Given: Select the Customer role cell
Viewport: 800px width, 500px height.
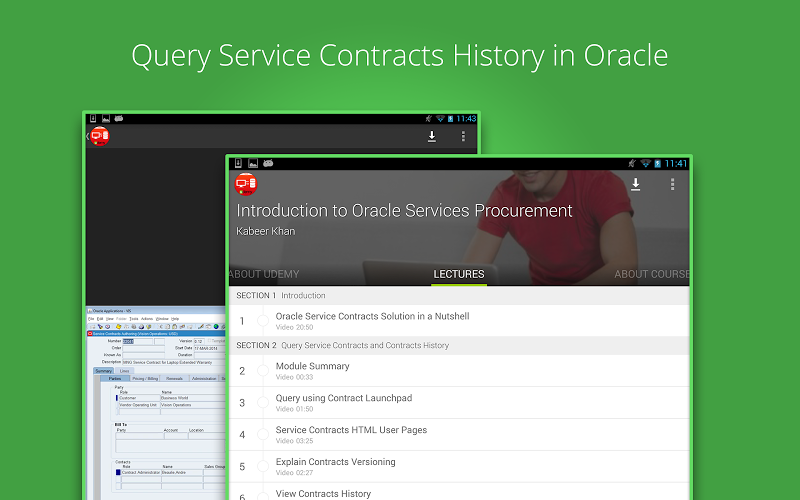Looking at the screenshot, I should tap(139, 398).
